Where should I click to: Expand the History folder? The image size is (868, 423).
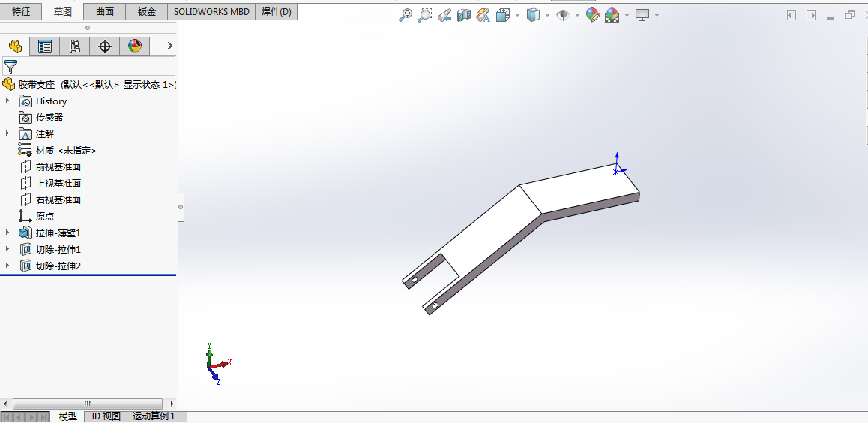click(x=7, y=100)
